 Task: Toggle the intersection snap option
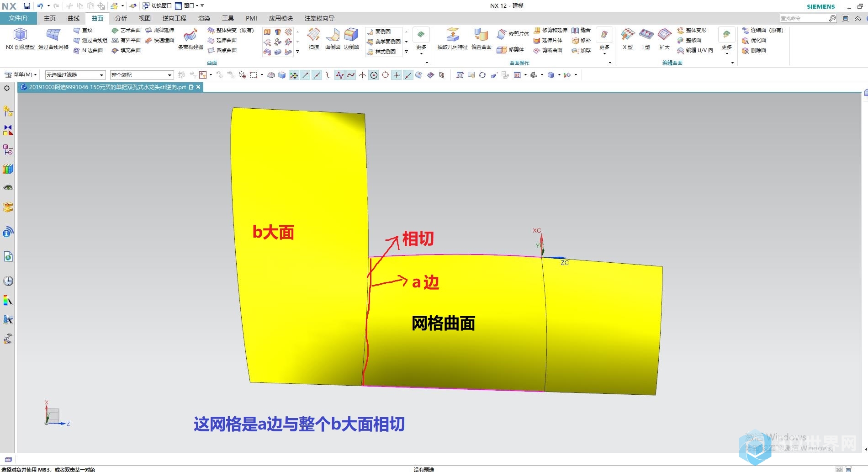tap(362, 75)
